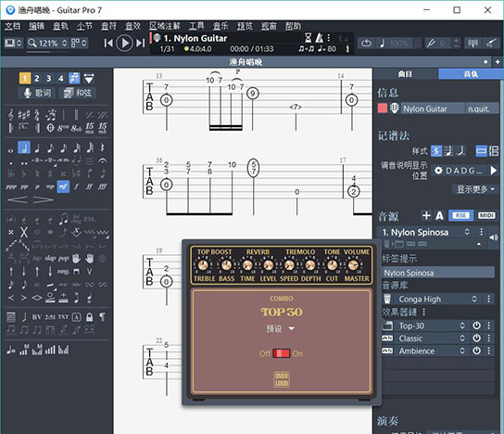Screen dimensions: 504x434
Task: Edit the Nylon Guitar track name field
Action: click(433, 108)
